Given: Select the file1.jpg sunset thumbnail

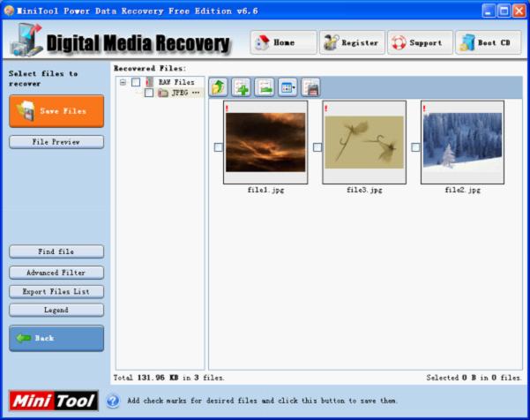Looking at the screenshot, I should (265, 142).
